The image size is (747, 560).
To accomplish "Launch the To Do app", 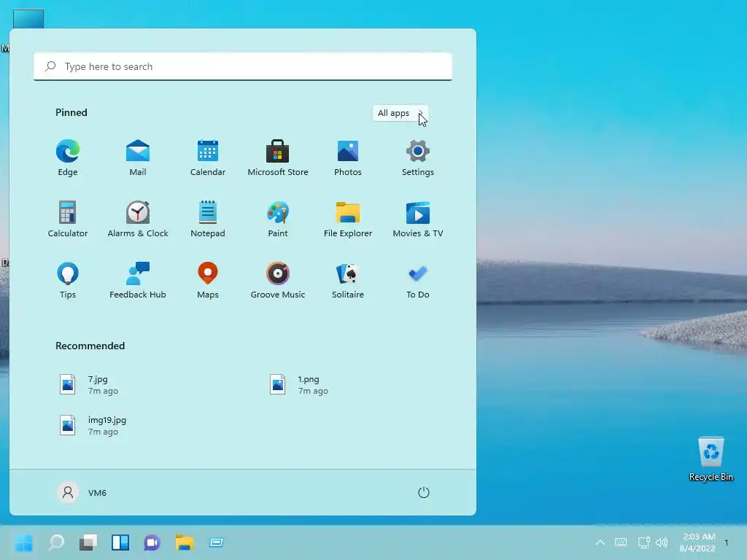I will 418,281.
